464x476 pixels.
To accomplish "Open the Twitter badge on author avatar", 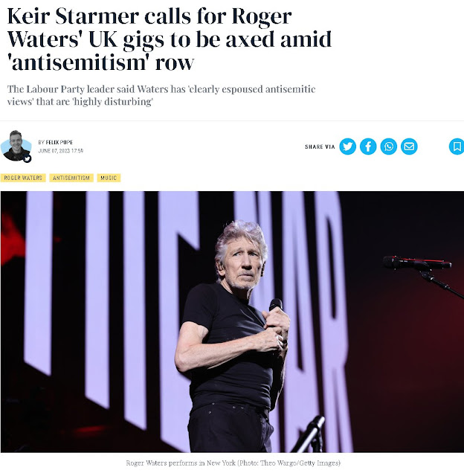I will [x=28, y=158].
